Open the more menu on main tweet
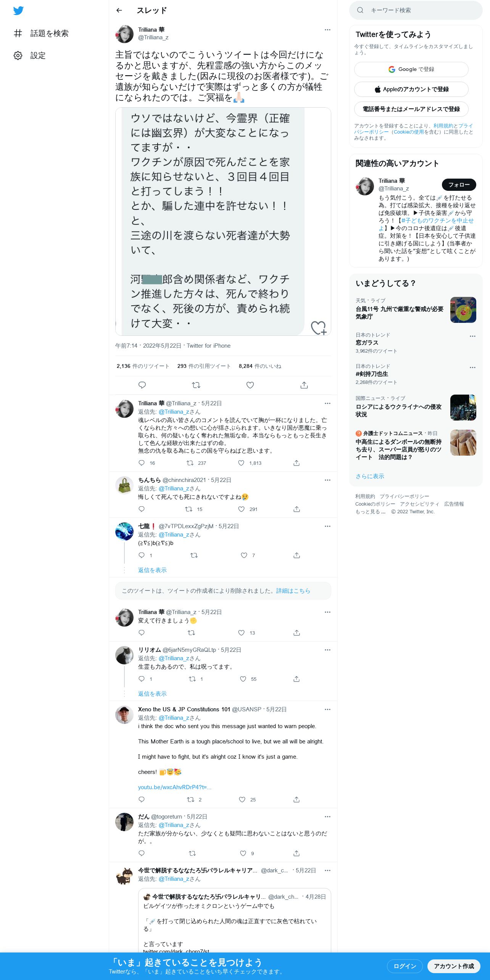 [x=327, y=30]
